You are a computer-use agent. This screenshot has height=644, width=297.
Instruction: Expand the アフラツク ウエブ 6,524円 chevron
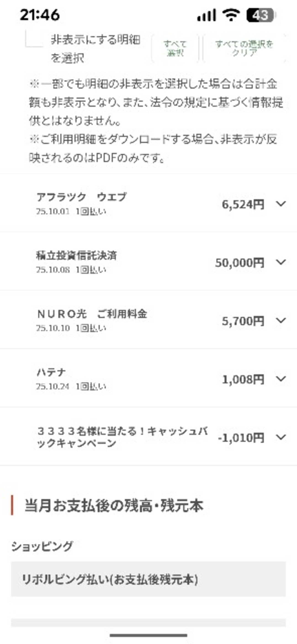[281, 204]
